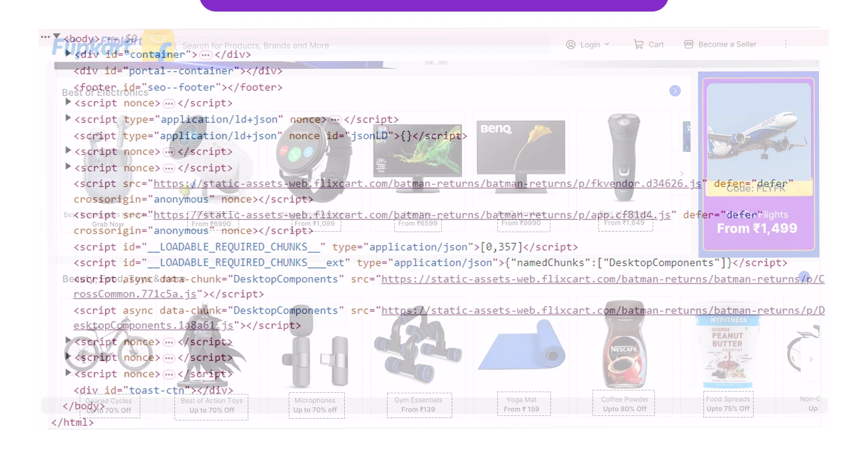Click the Become a Seller store icon
Viewport: 868px width, 458px height.
pyautogui.click(x=688, y=44)
